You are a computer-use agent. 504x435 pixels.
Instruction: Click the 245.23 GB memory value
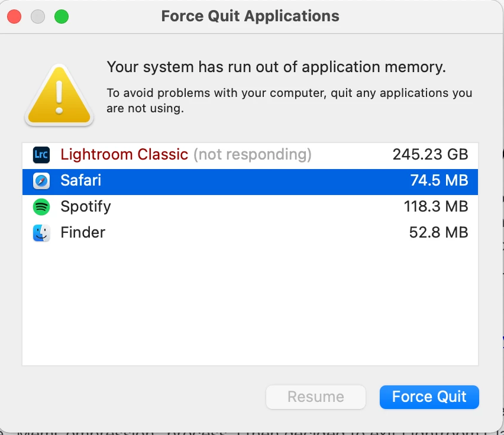coord(430,155)
